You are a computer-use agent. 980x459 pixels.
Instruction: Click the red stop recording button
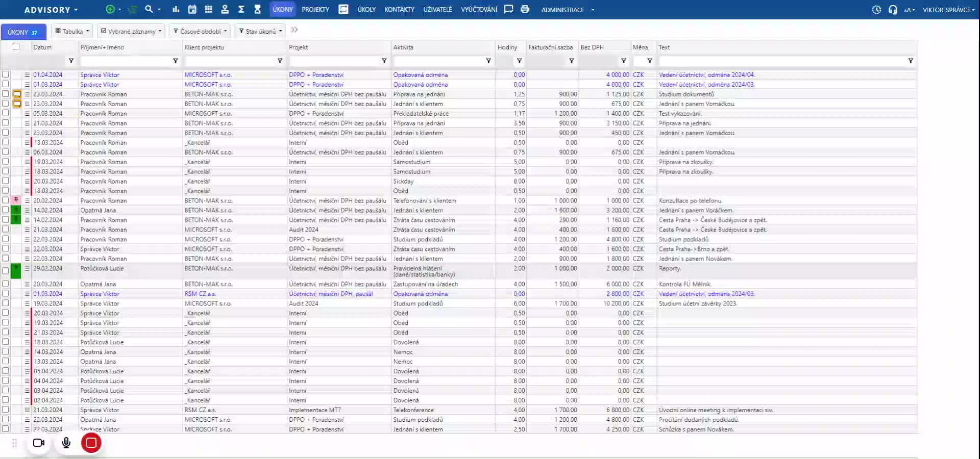pyautogui.click(x=91, y=443)
